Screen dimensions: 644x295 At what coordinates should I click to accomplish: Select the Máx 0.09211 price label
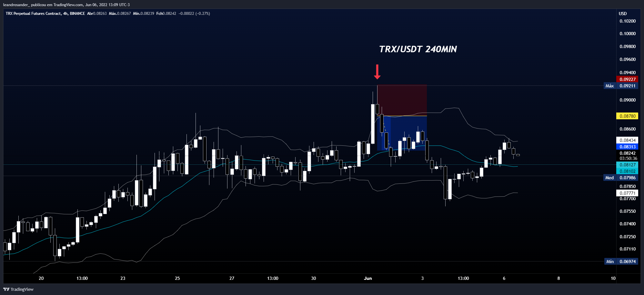pos(621,86)
